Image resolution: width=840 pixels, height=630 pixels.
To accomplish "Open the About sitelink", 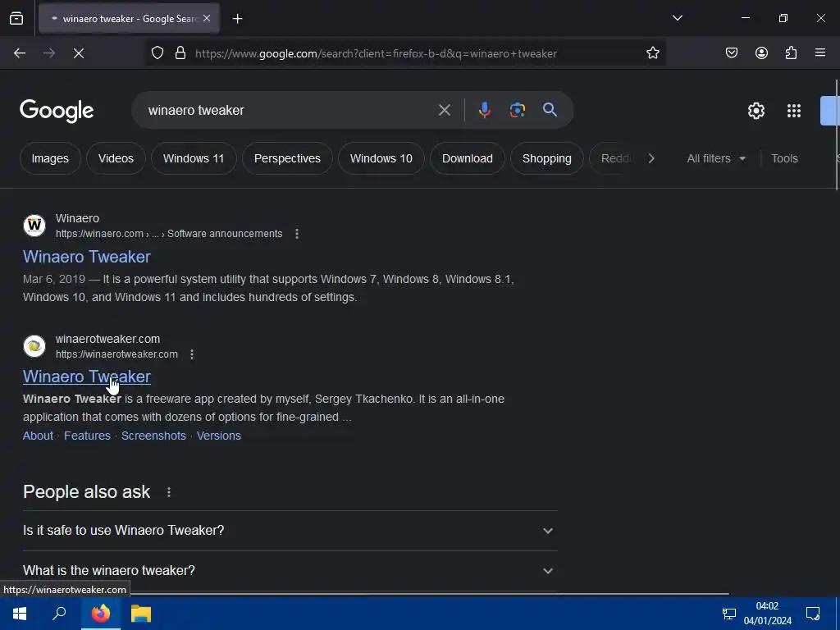I will click(x=38, y=436).
